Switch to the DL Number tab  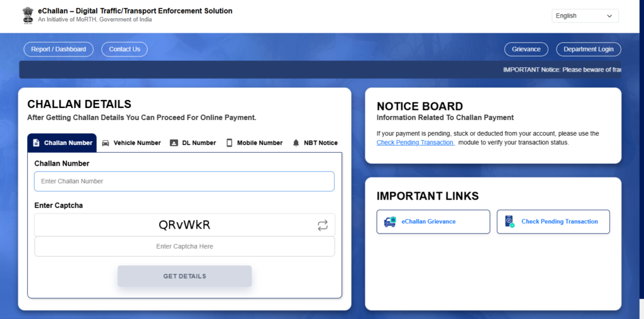coord(193,143)
